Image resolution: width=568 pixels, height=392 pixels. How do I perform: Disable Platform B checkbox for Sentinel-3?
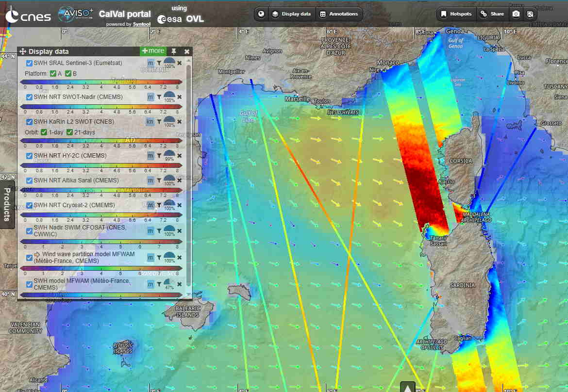coord(68,74)
